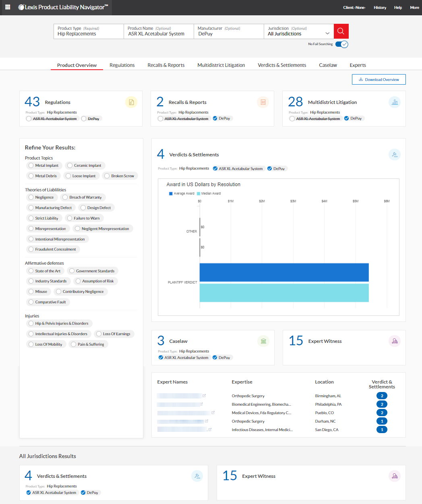Image resolution: width=422 pixels, height=504 pixels.
Task: Uncheck DePuy in Multidistrict Litigation card
Action: click(x=347, y=118)
